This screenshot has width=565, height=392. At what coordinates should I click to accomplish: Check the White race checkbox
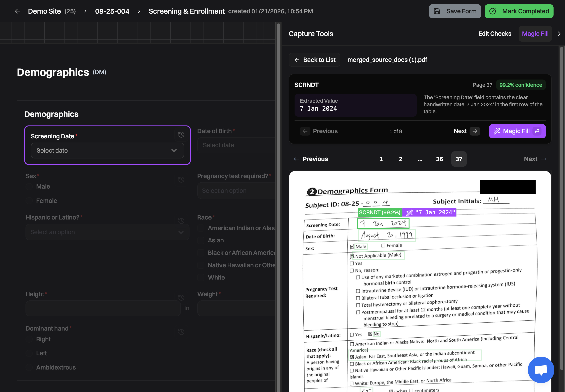(201, 278)
